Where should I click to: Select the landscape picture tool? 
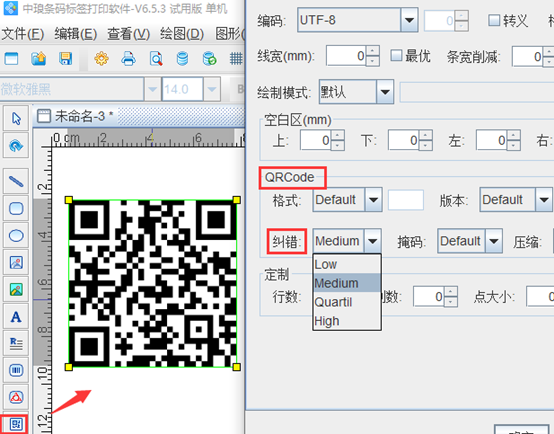point(16,290)
